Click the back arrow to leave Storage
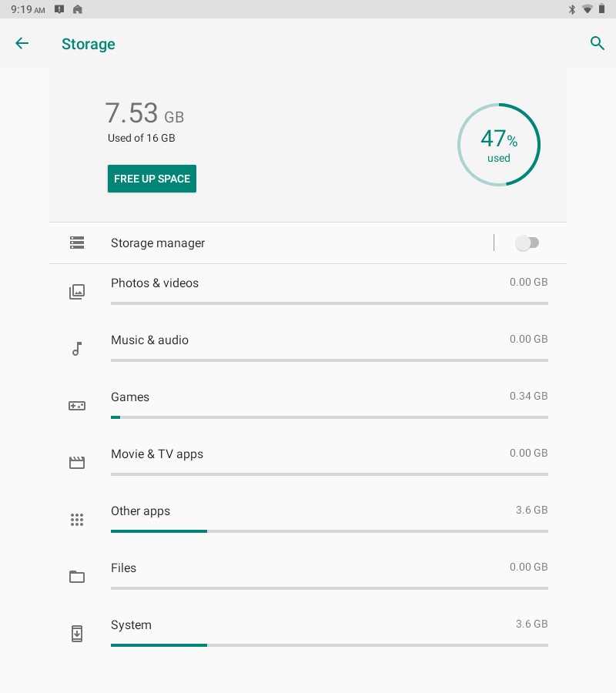This screenshot has height=693, width=616. pos(22,43)
